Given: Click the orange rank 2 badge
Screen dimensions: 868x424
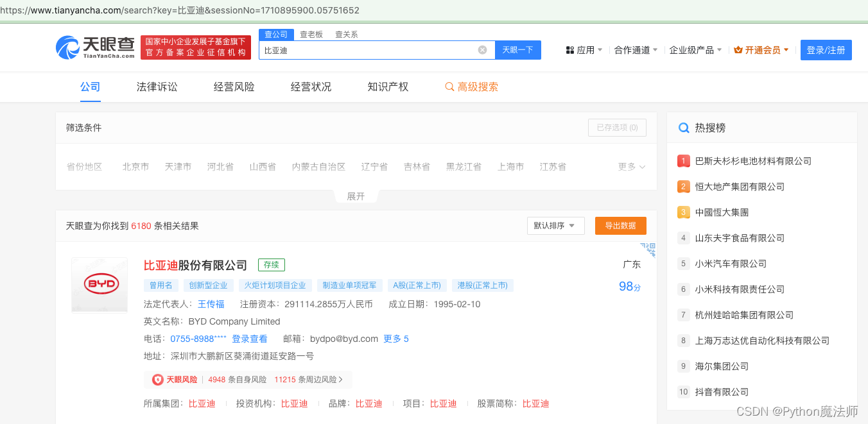Looking at the screenshot, I should tap(684, 187).
